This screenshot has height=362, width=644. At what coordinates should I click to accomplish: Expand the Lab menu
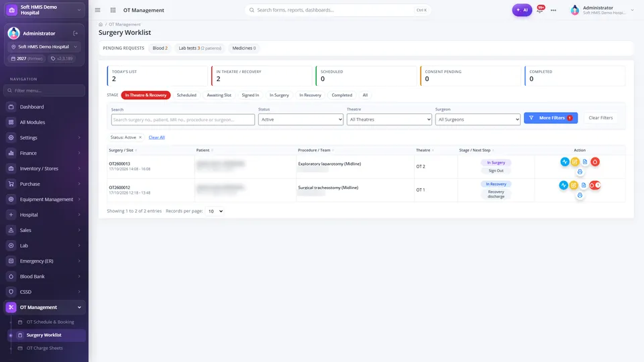(44, 245)
